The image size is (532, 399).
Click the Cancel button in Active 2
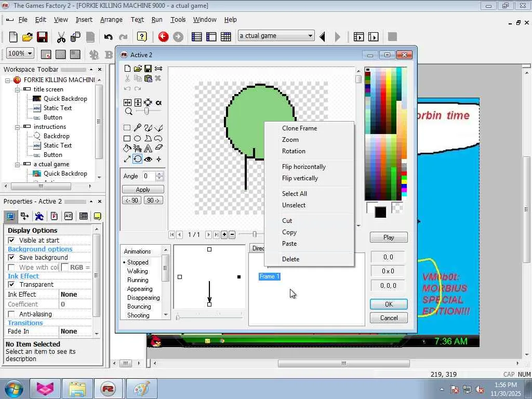point(389,318)
